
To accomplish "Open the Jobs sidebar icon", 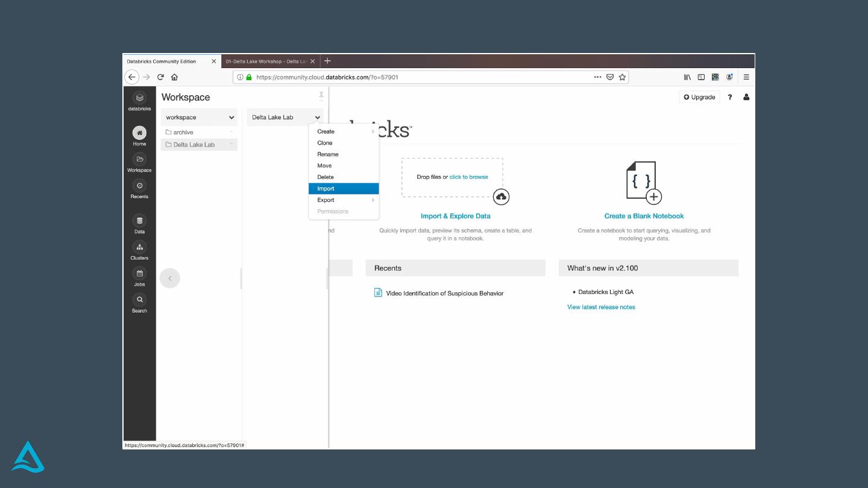I will tap(139, 274).
